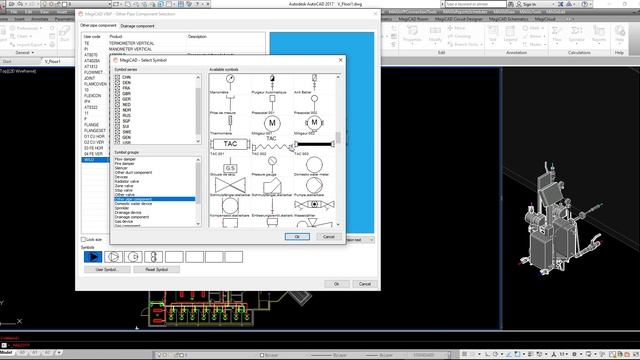Toggle the FRA symbol series checkbox
The image size is (640, 360).
tap(117, 88)
